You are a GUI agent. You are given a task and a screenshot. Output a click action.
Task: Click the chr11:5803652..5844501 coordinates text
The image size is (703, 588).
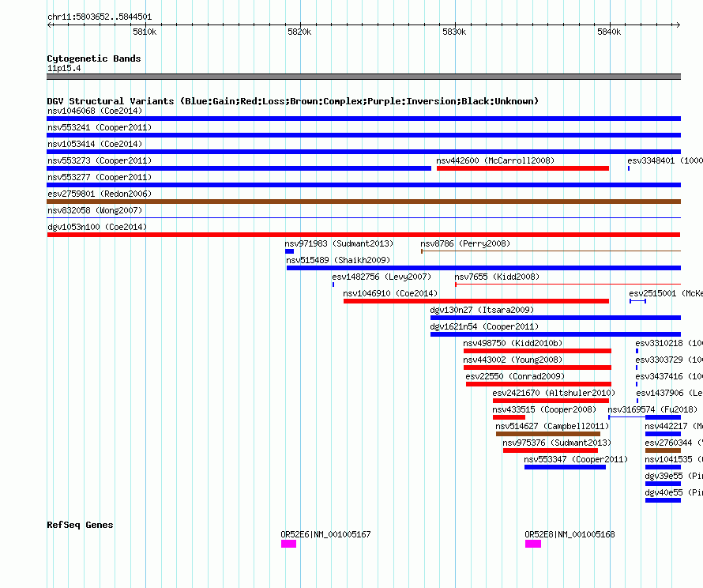(x=100, y=17)
